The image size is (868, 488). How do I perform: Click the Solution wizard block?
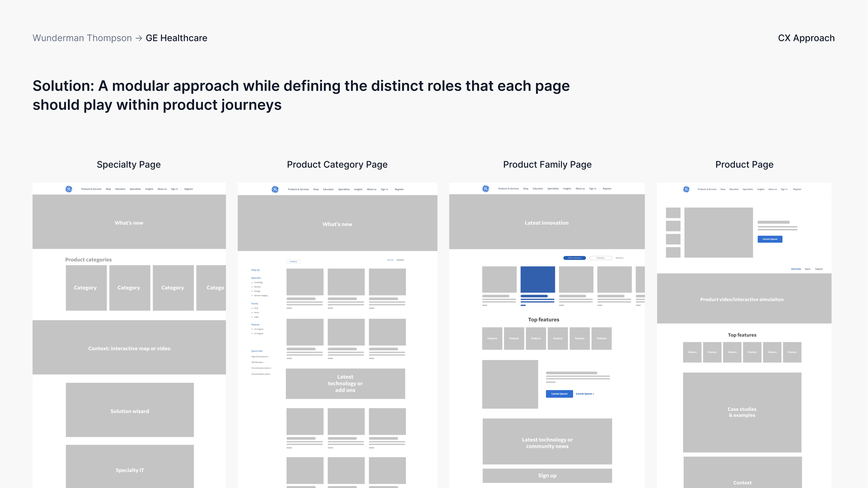pyautogui.click(x=130, y=410)
